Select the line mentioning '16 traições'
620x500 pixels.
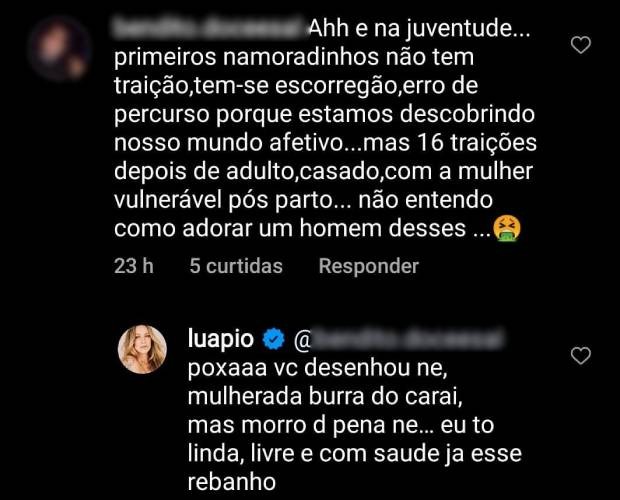[x=325, y=143]
